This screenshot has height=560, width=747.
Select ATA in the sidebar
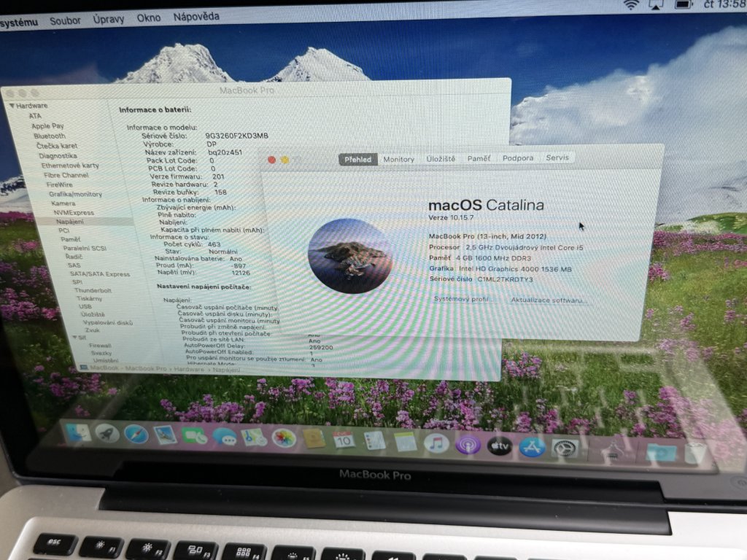[35, 116]
